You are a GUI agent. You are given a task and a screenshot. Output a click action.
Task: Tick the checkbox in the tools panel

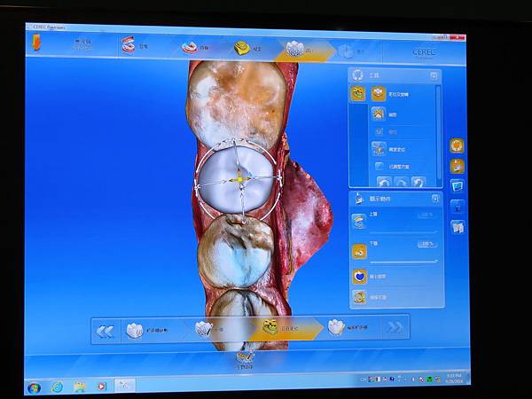pyautogui.click(x=379, y=167)
